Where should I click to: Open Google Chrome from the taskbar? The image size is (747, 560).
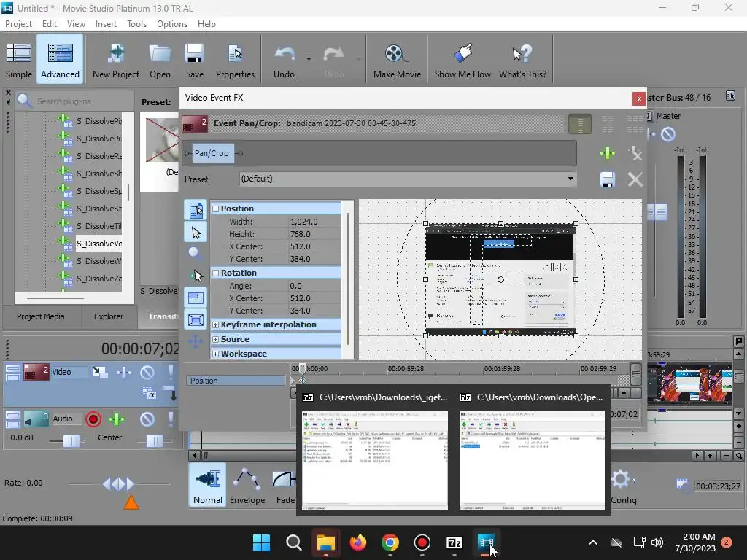click(390, 542)
